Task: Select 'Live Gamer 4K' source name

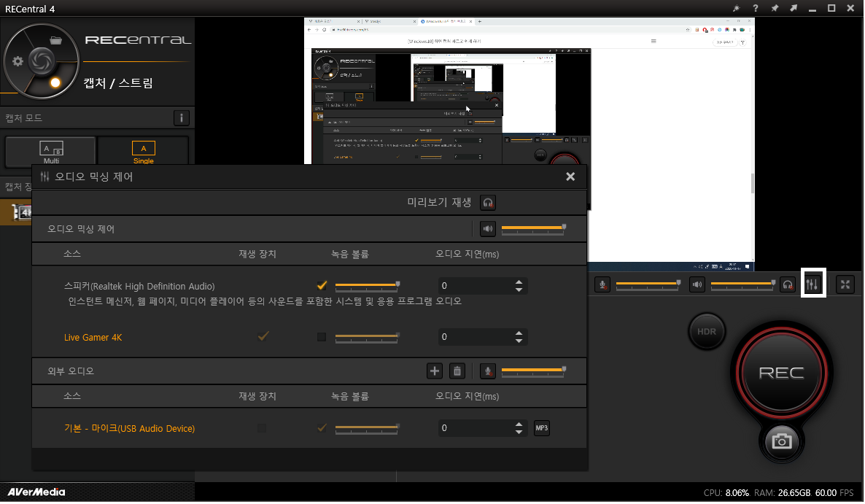Action: coord(93,338)
